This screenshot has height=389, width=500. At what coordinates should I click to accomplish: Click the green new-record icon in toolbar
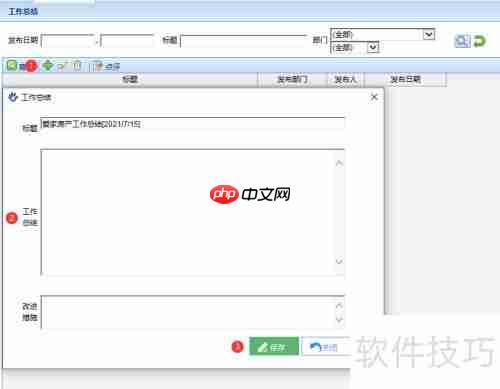pos(12,65)
